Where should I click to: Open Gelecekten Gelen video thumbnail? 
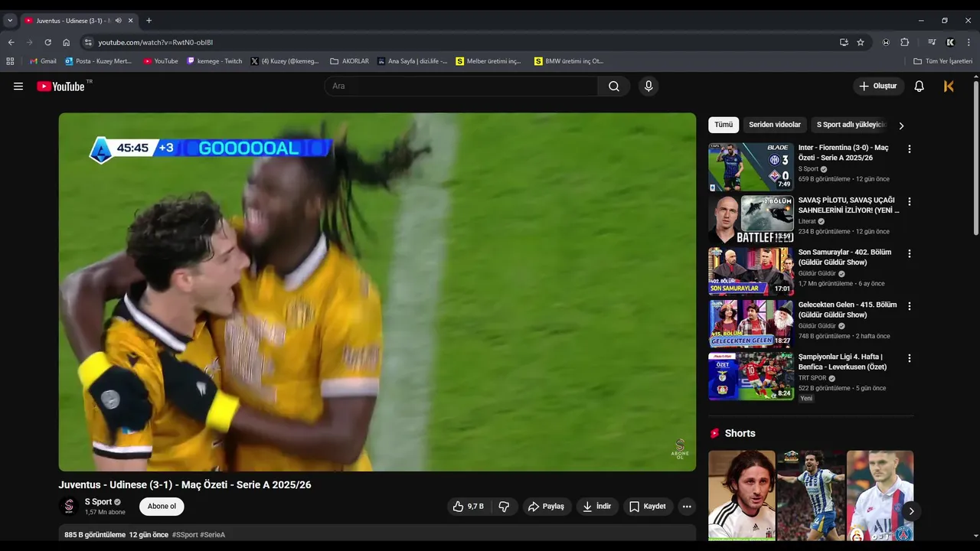[751, 324]
